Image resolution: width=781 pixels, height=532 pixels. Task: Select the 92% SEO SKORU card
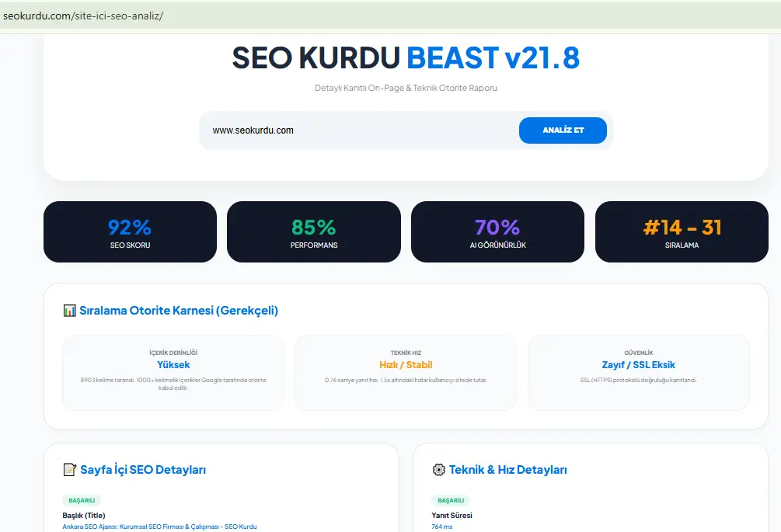pos(130,232)
